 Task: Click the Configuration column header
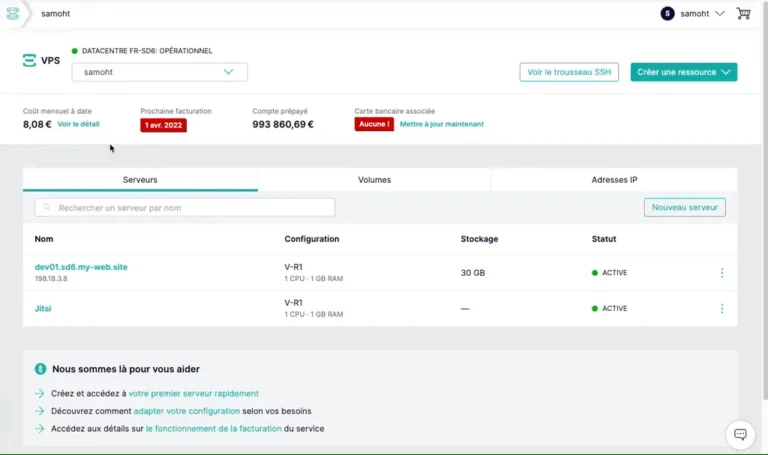pos(312,239)
